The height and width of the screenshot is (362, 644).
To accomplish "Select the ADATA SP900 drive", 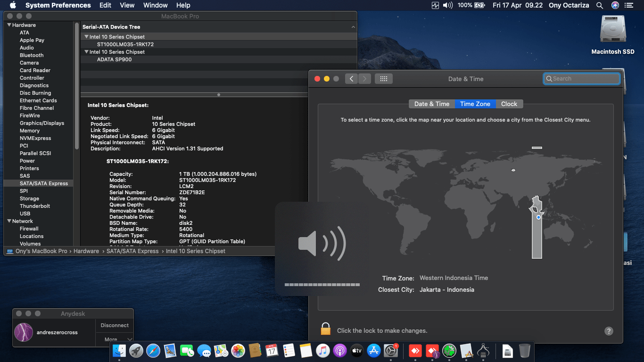I will 115,59.
